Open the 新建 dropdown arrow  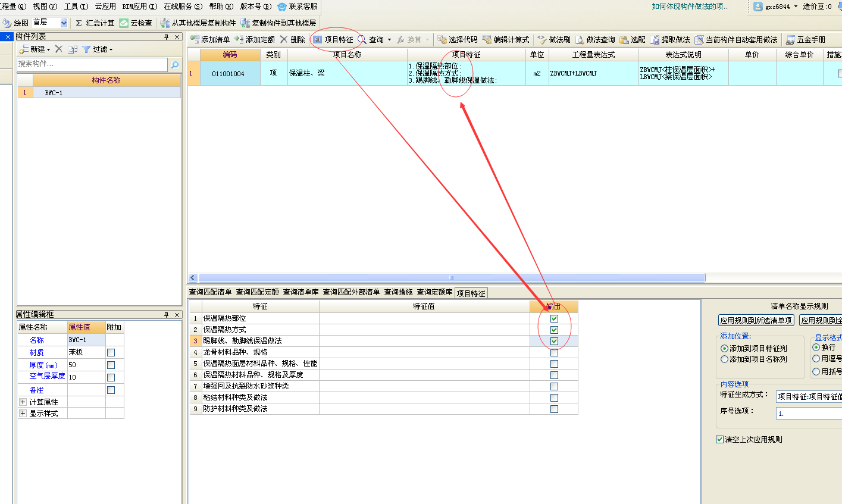pyautogui.click(x=49, y=49)
